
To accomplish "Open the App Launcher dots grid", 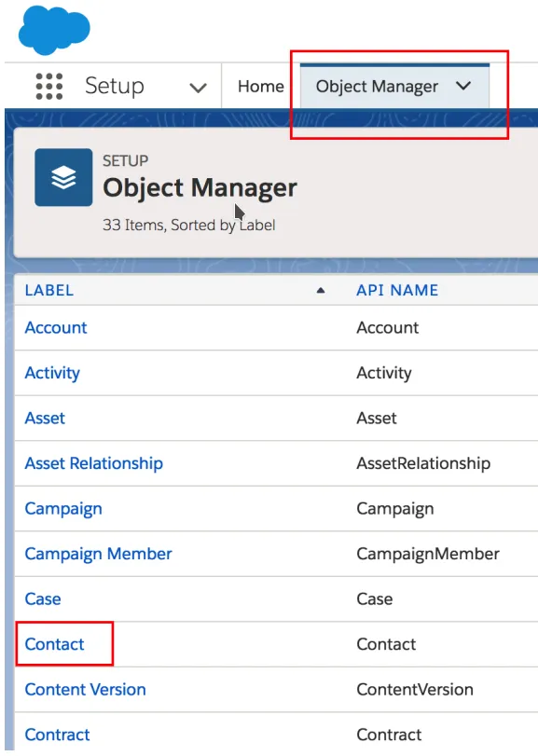I will point(49,87).
